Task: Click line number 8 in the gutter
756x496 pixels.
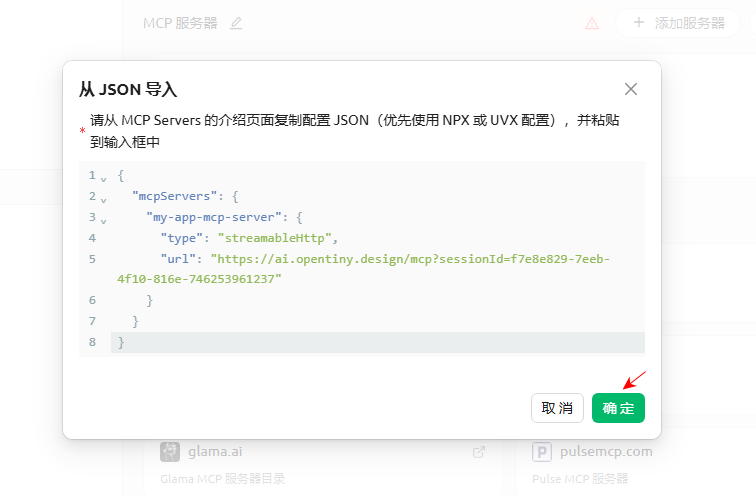Action: tap(92, 342)
